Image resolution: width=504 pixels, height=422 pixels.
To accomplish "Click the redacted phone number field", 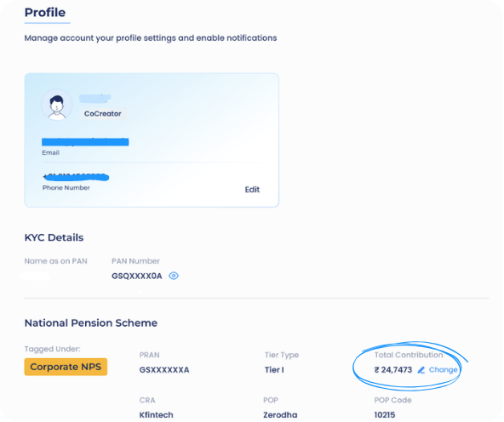I will (x=76, y=177).
